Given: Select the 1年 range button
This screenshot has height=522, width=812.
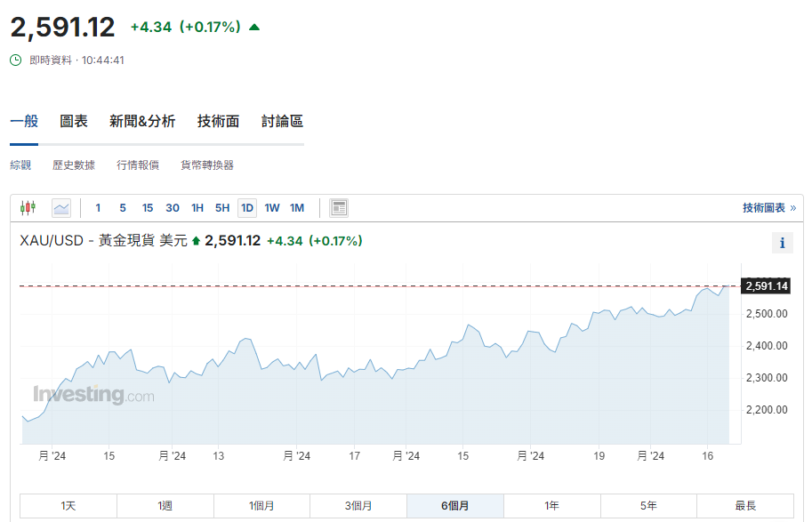Looking at the screenshot, I should (551, 504).
